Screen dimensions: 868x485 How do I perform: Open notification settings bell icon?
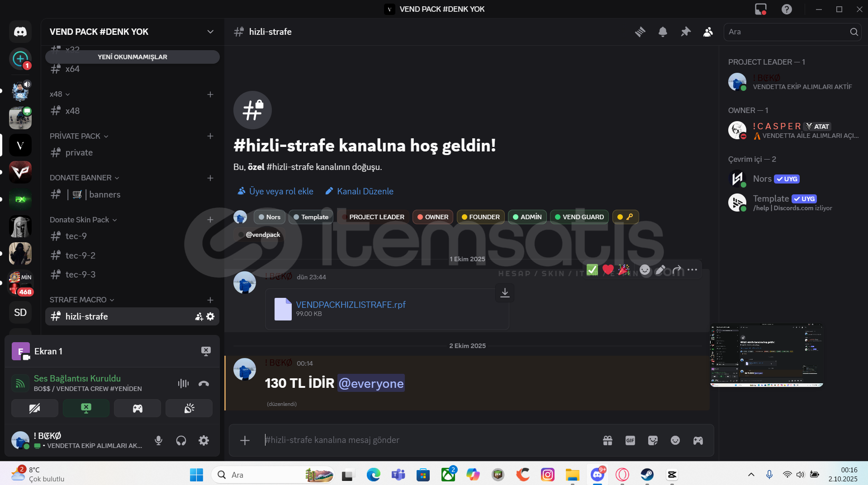663,32
